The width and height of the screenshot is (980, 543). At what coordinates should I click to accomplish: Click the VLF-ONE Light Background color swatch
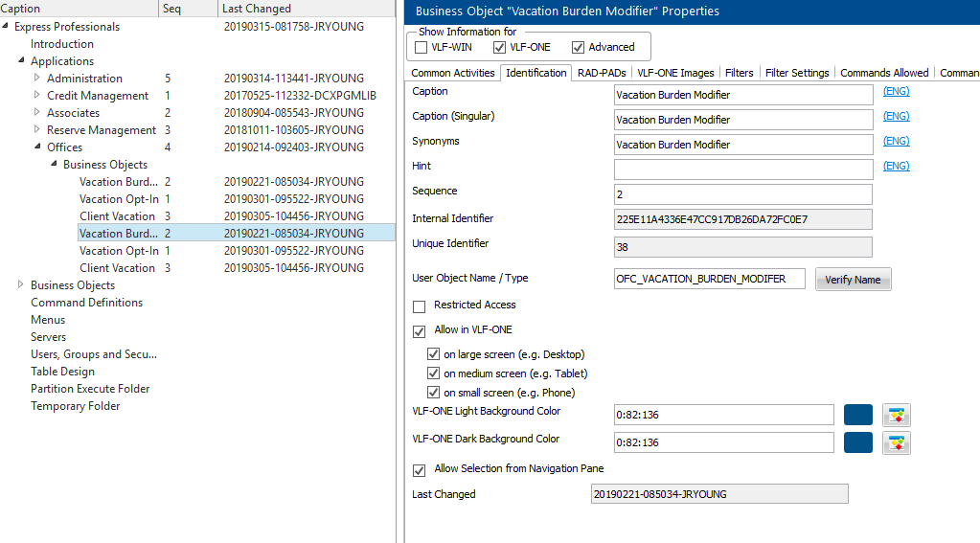857,415
